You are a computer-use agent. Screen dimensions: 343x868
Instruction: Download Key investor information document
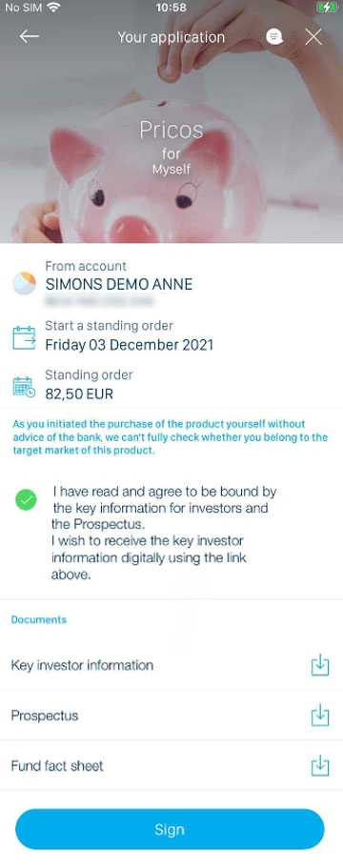coord(320,665)
